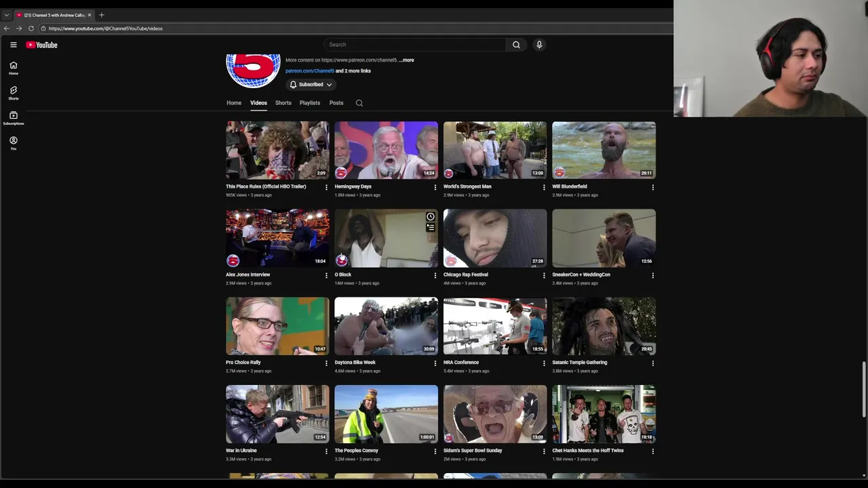Screen dimensions: 868x488
Task: Open the patreon.com/Channel5 link
Action: (309, 71)
